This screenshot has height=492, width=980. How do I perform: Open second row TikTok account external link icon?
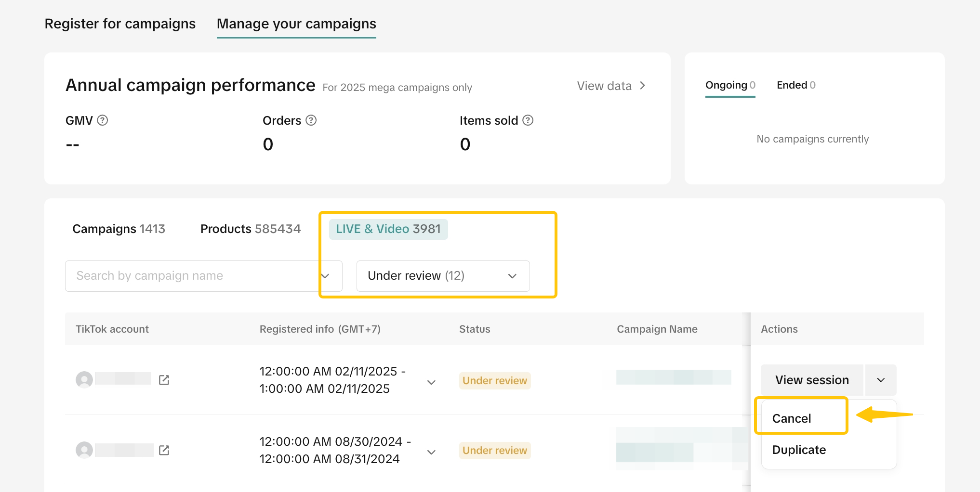coord(164,450)
